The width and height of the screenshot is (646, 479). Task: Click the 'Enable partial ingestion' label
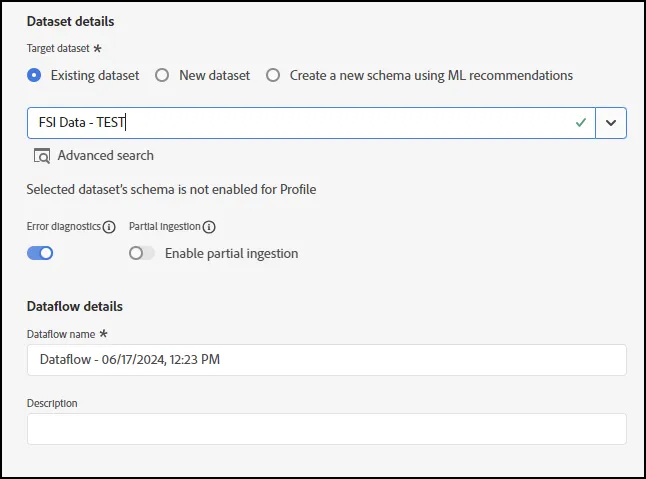232,254
